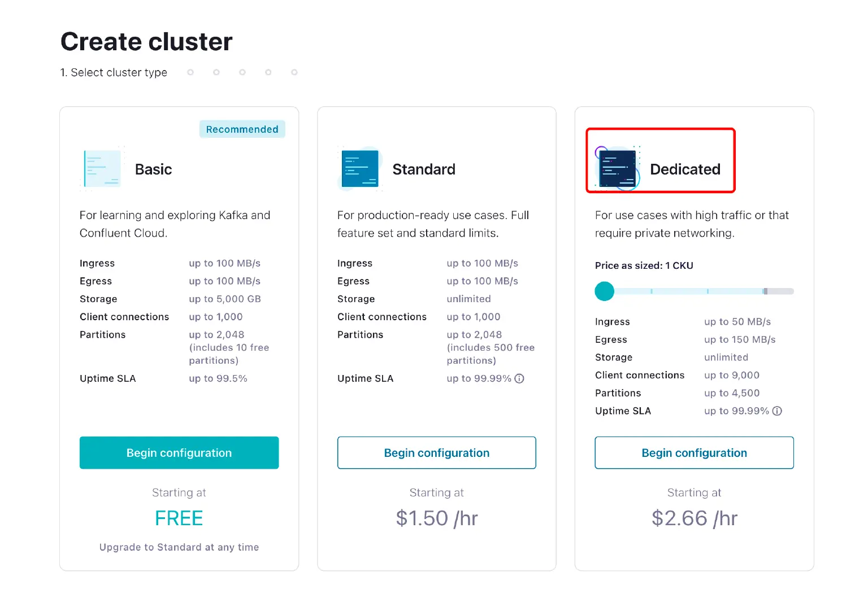This screenshot has width=868, height=602.
Task: Click the Dedicated cluster type icon
Action: coord(618,168)
